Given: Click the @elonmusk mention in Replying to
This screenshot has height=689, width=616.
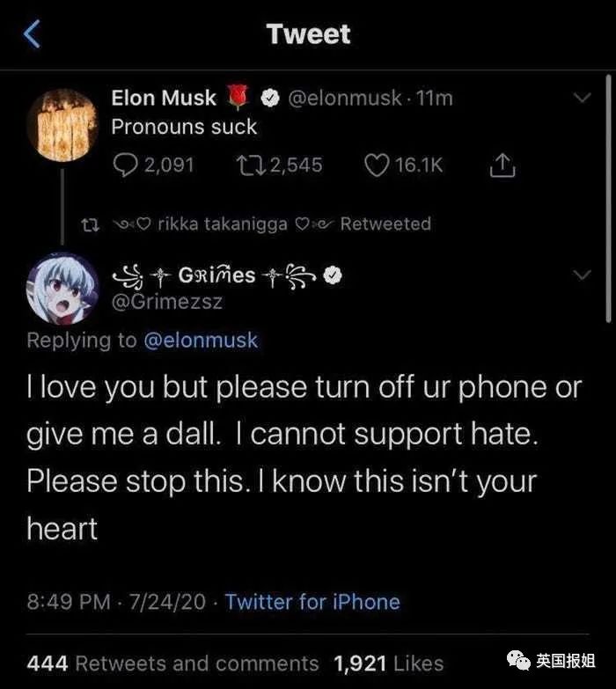Looking at the screenshot, I should [200, 341].
